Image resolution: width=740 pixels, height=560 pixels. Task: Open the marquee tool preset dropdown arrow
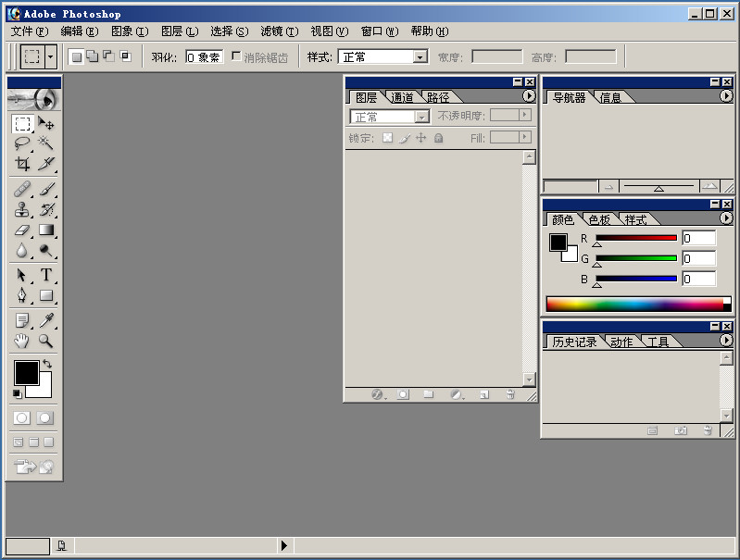(x=51, y=57)
